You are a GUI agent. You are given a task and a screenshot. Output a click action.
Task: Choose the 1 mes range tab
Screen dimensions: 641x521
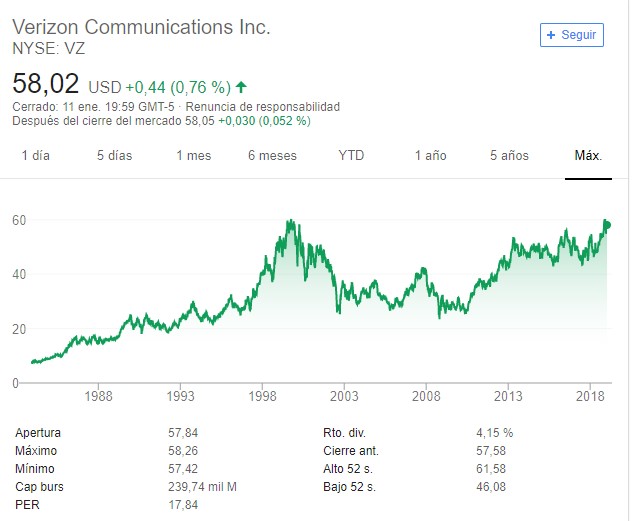coord(193,155)
